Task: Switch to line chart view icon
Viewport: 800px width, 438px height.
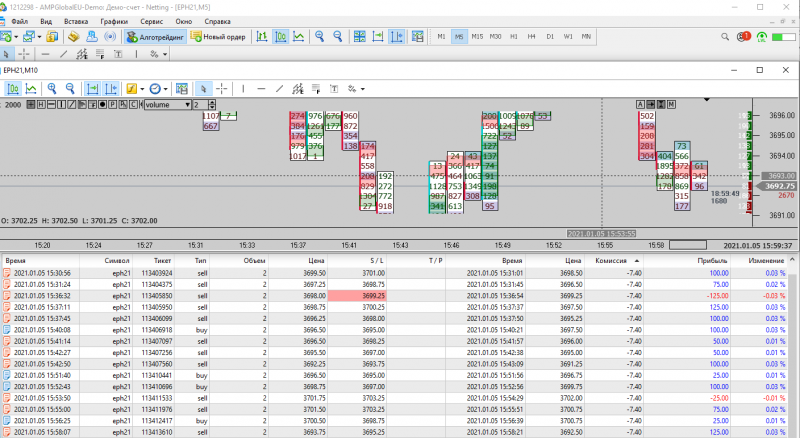Action: coord(300,37)
